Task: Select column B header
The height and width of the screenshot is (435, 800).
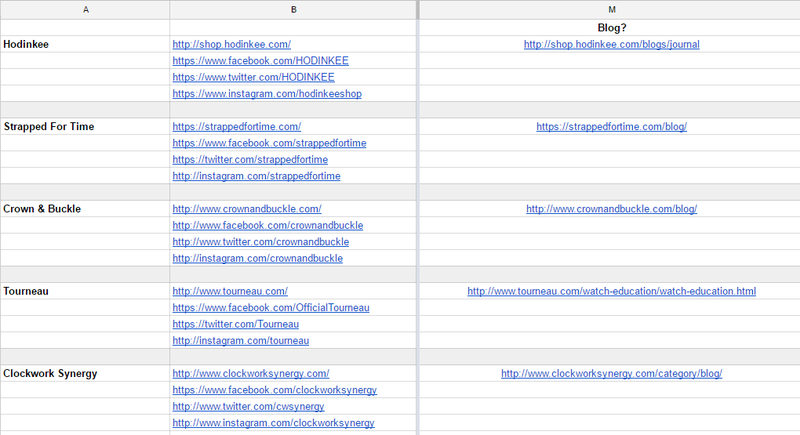Action: click(293, 10)
